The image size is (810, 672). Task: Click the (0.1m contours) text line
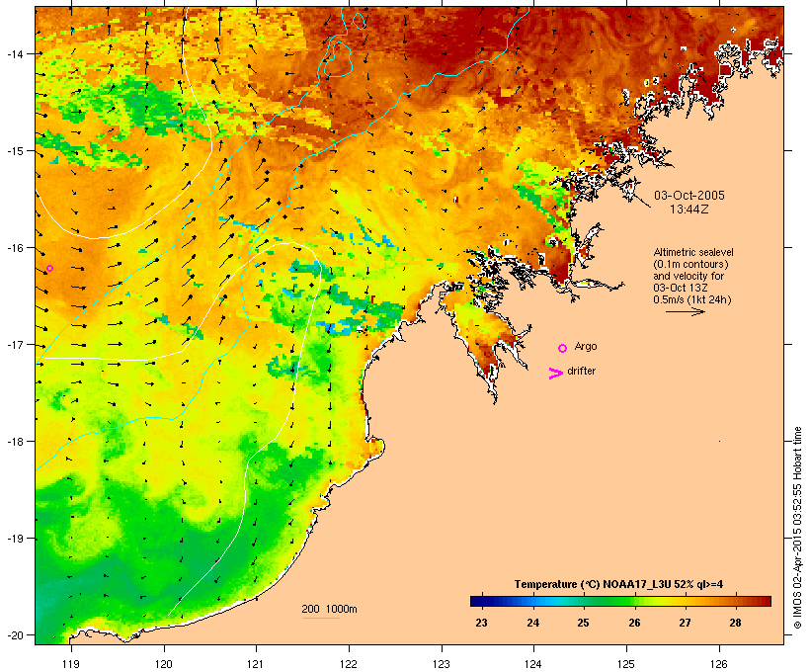click(x=690, y=264)
